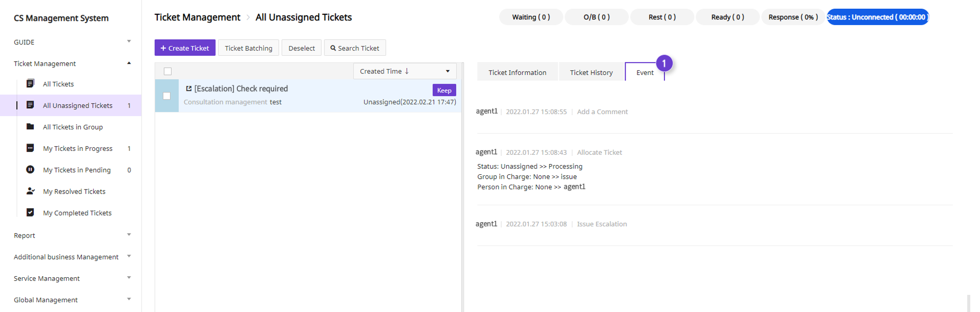The height and width of the screenshot is (312, 980).
Task: Click the Response (0%) status pill
Action: coord(793,17)
